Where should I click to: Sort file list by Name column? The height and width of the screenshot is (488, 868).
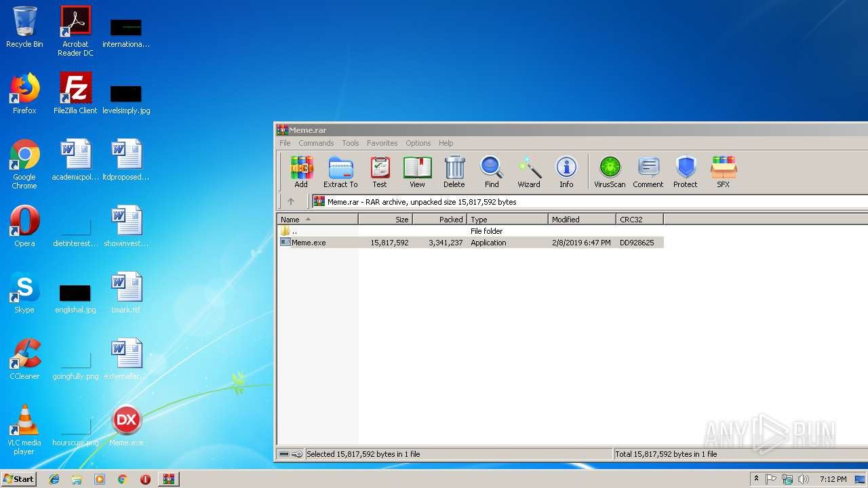tap(317, 220)
